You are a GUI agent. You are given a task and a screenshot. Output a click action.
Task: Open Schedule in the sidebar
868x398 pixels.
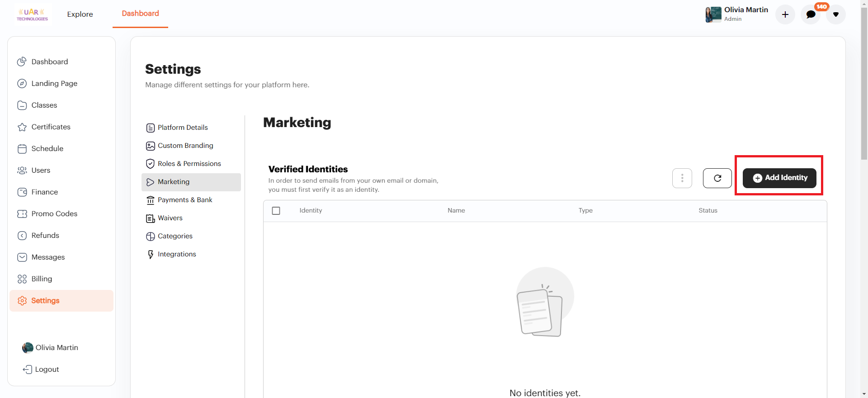coord(47,148)
